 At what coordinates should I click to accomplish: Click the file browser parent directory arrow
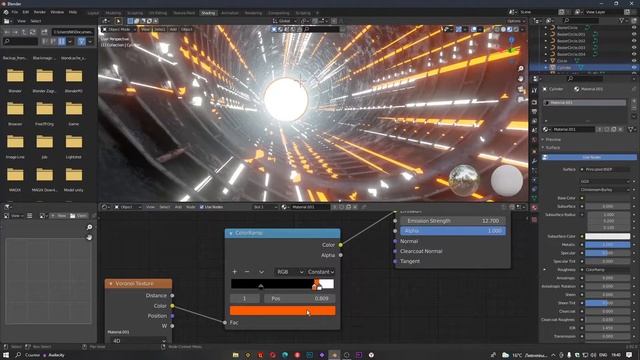(24, 32)
